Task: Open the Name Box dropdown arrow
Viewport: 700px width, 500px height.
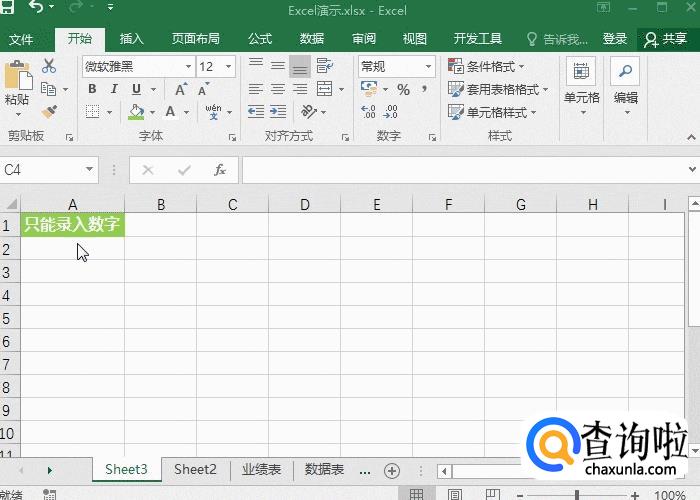Action: pyautogui.click(x=89, y=170)
